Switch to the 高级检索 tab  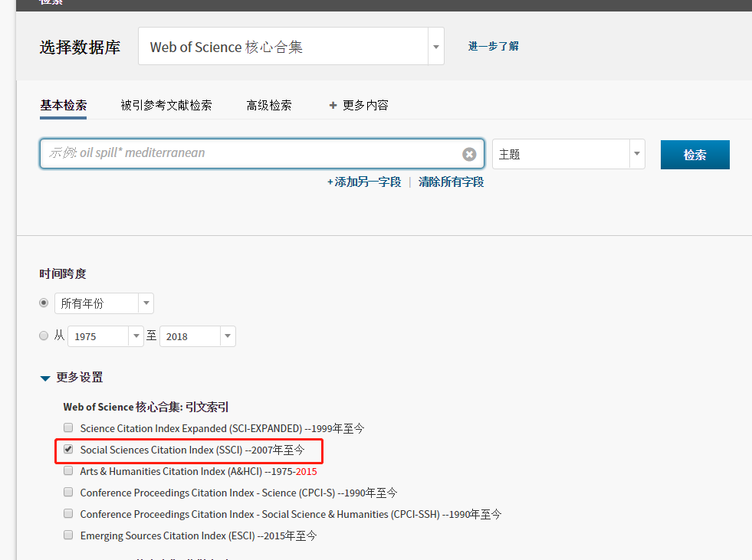pyautogui.click(x=269, y=105)
